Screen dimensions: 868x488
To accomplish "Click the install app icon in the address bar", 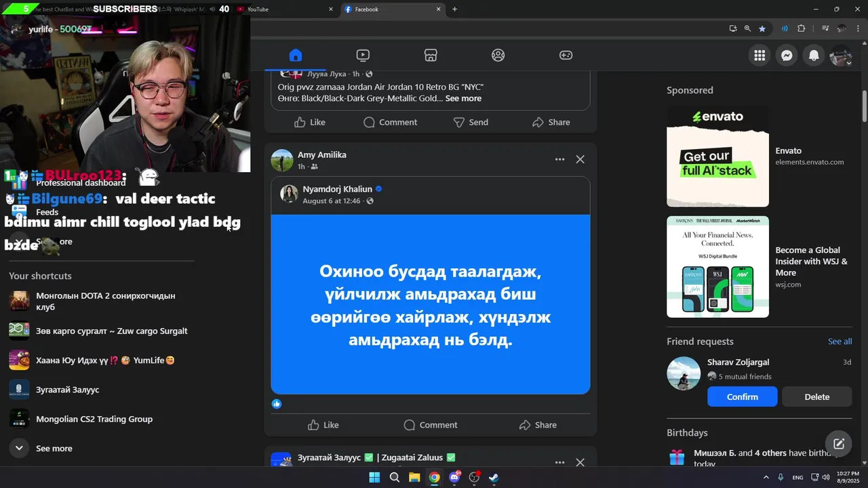I will [733, 28].
